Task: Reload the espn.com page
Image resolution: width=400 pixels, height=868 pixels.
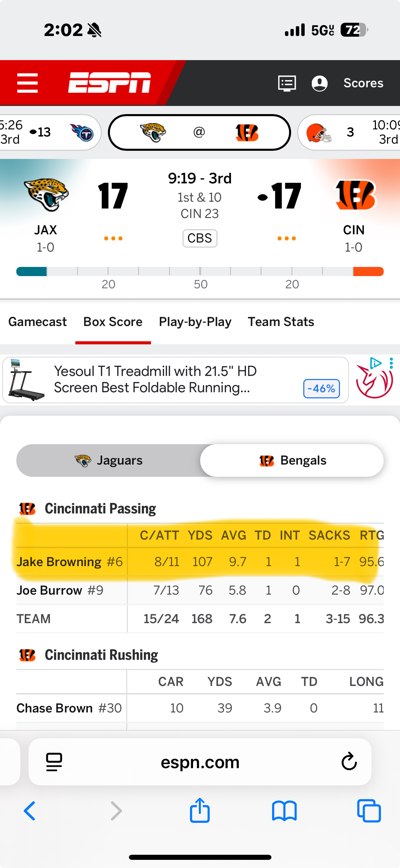Action: (x=349, y=761)
